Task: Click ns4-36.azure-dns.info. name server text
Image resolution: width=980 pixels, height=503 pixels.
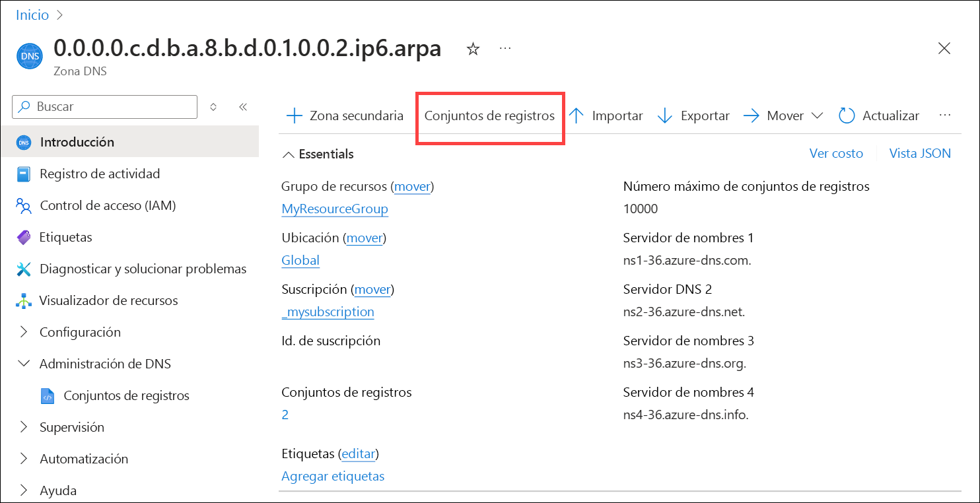Action: pyautogui.click(x=686, y=415)
